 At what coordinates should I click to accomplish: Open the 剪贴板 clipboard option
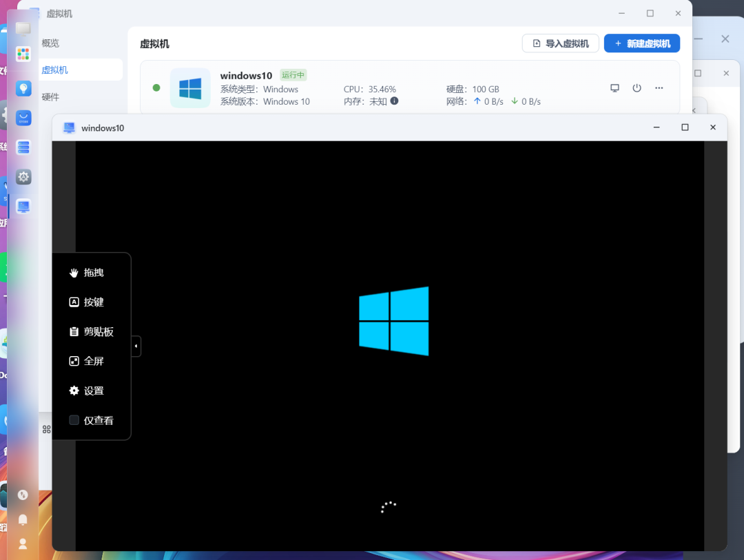91,332
